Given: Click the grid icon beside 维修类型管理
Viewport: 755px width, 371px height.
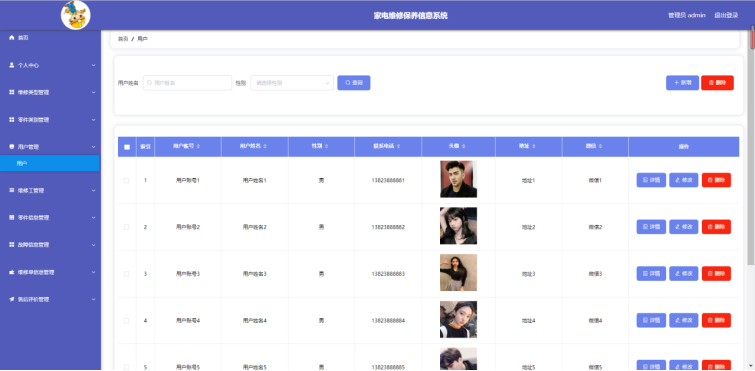Looking at the screenshot, I should tap(12, 92).
